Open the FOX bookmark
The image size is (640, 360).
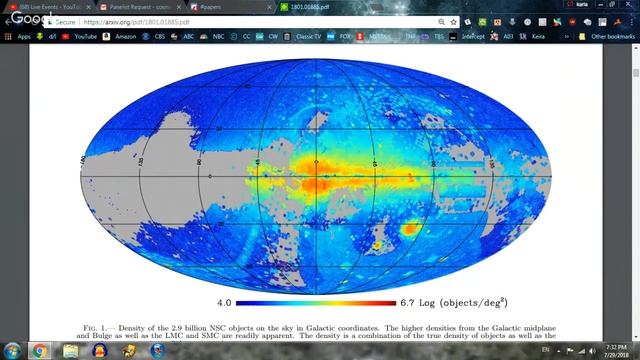click(x=340, y=36)
